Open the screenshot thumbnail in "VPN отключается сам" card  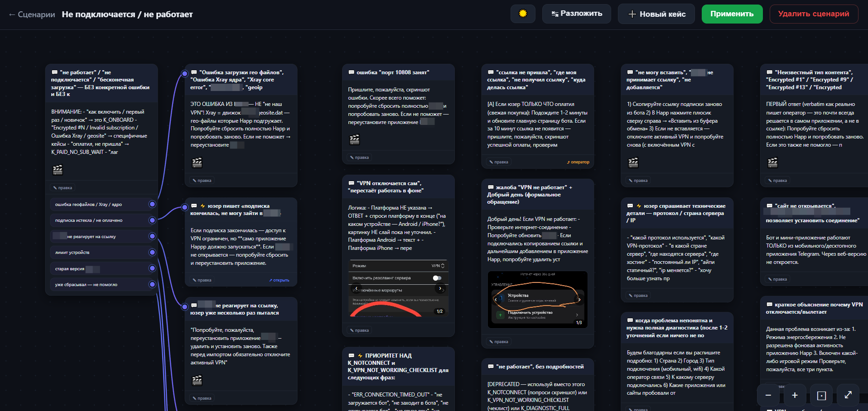[398, 288]
